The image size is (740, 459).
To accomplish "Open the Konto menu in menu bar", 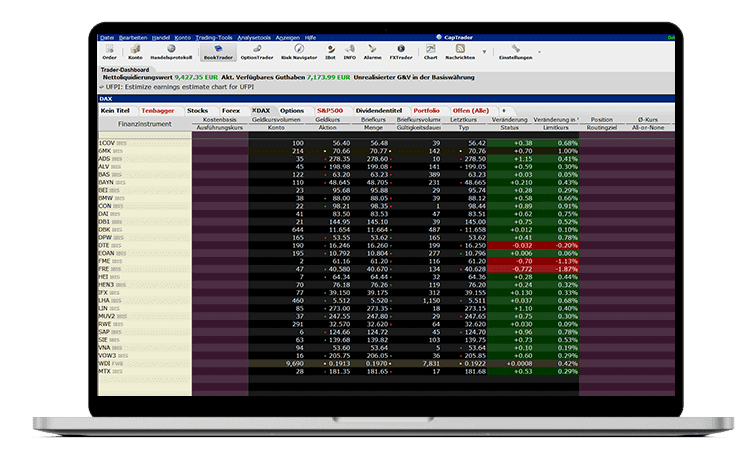I will click(x=183, y=37).
